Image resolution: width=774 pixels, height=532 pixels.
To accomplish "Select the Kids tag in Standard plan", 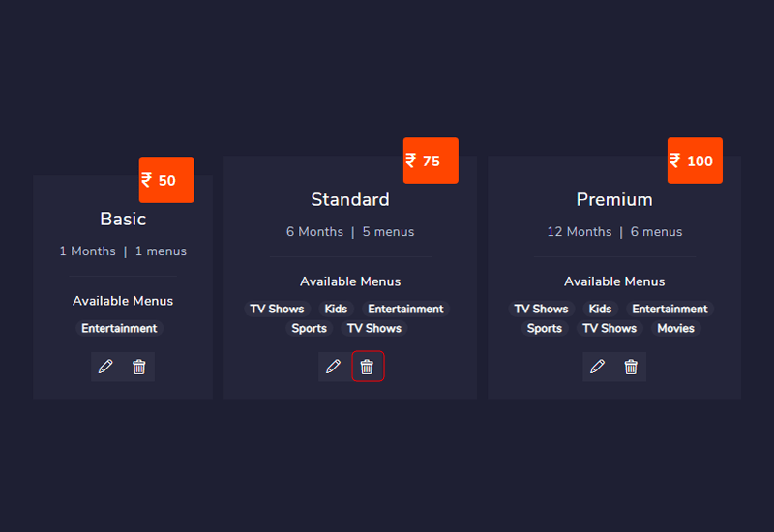I will (336, 310).
